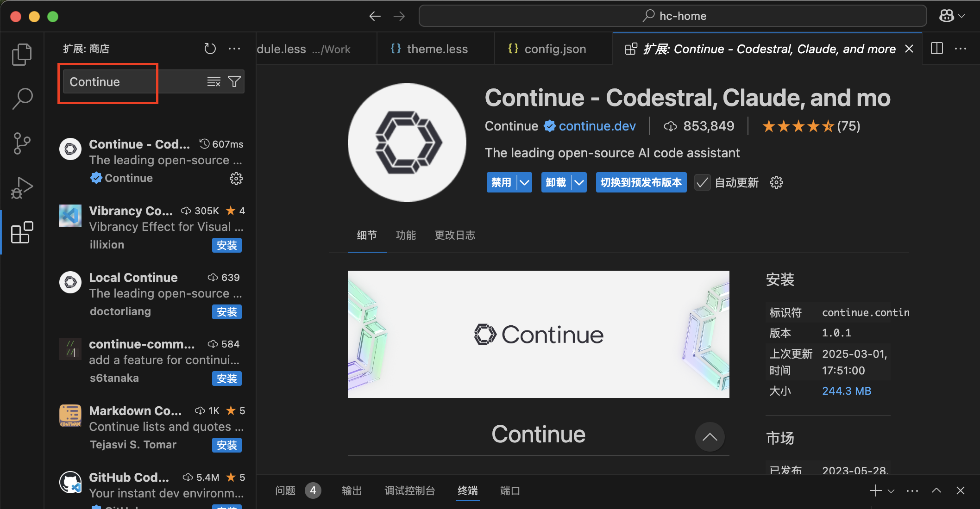980x509 pixels.
Task: Filter extensions with funnel icon
Action: [x=234, y=82]
